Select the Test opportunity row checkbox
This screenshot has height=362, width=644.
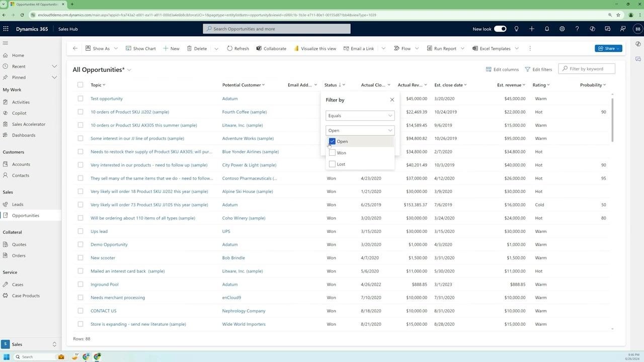click(80, 99)
